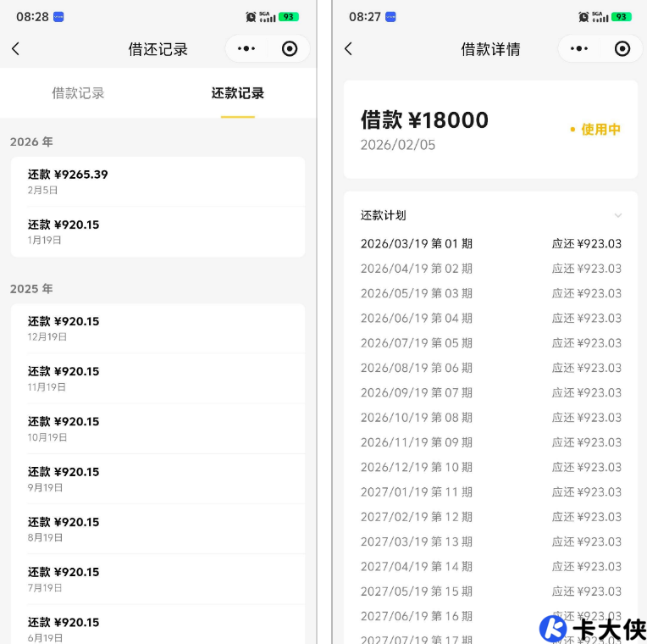647x644 pixels.
Task: Tap alarm icon in right status bar
Action: pyautogui.click(x=583, y=17)
